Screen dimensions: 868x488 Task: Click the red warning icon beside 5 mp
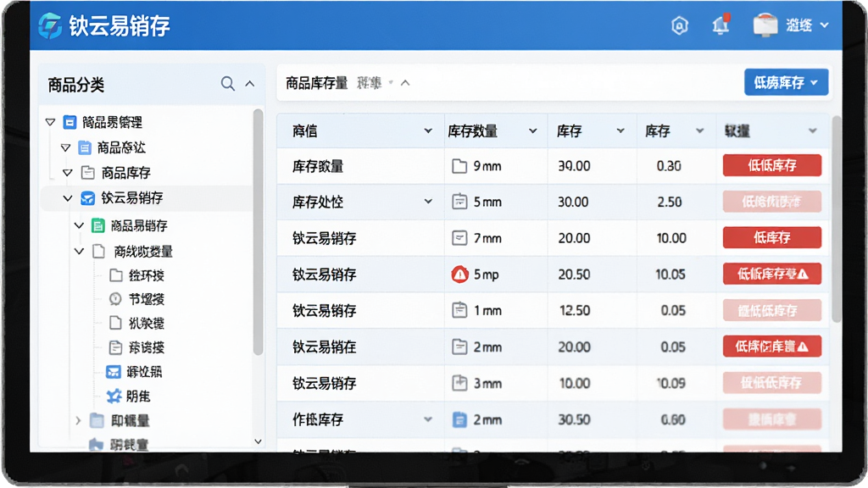459,274
